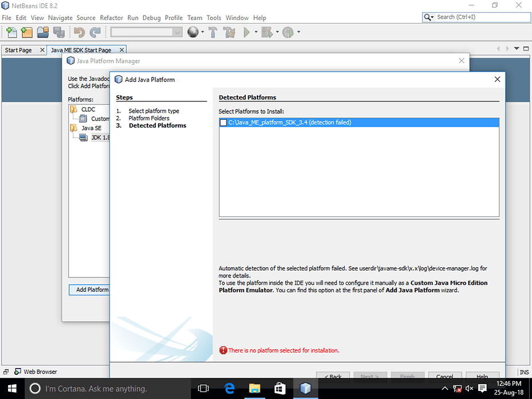Open the Help menu
This screenshot has height=399, width=532.
tap(260, 18)
